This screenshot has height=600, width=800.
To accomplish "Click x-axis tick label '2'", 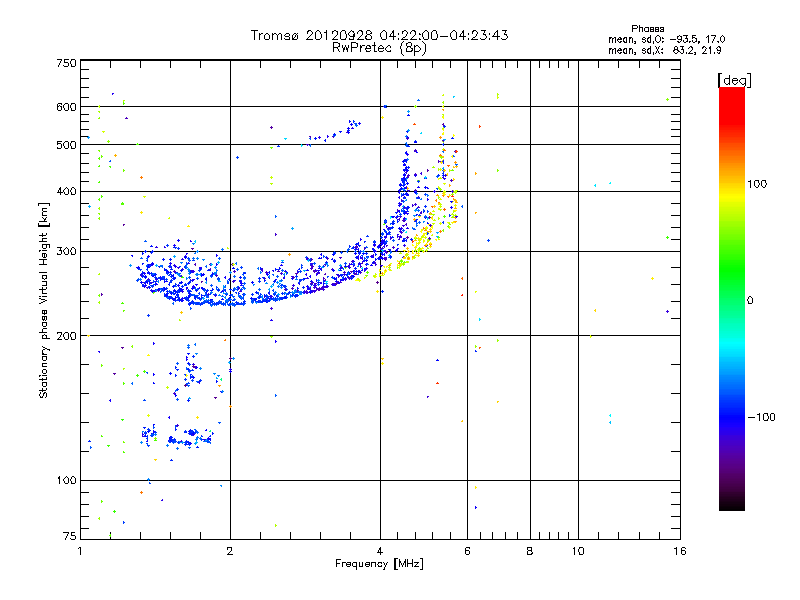I will click(230, 551).
